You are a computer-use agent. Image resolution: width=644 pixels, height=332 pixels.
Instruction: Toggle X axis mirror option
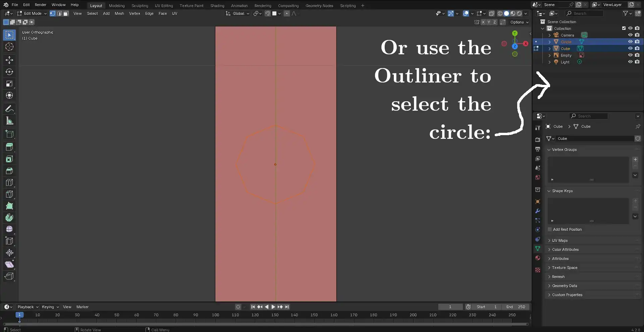[483, 22]
